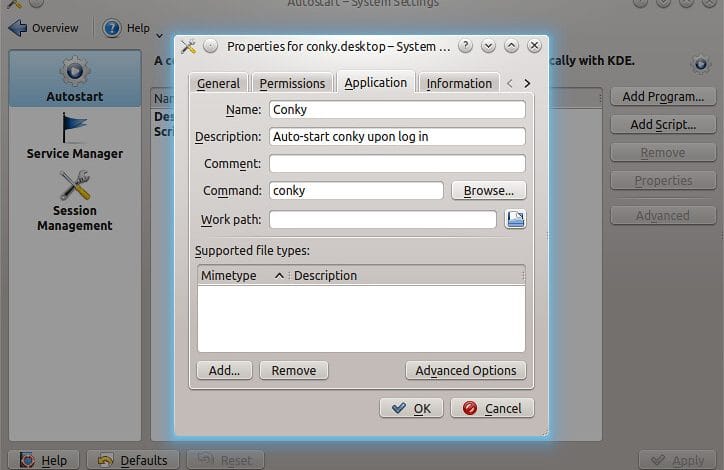Click the Help lifebuoy icon at bottom left

27,460
